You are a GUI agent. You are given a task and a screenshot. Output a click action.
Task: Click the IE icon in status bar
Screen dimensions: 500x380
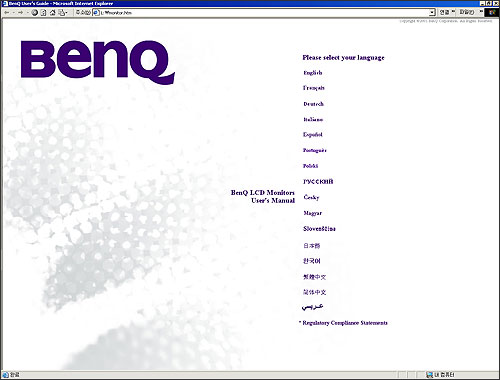[x=5, y=375]
